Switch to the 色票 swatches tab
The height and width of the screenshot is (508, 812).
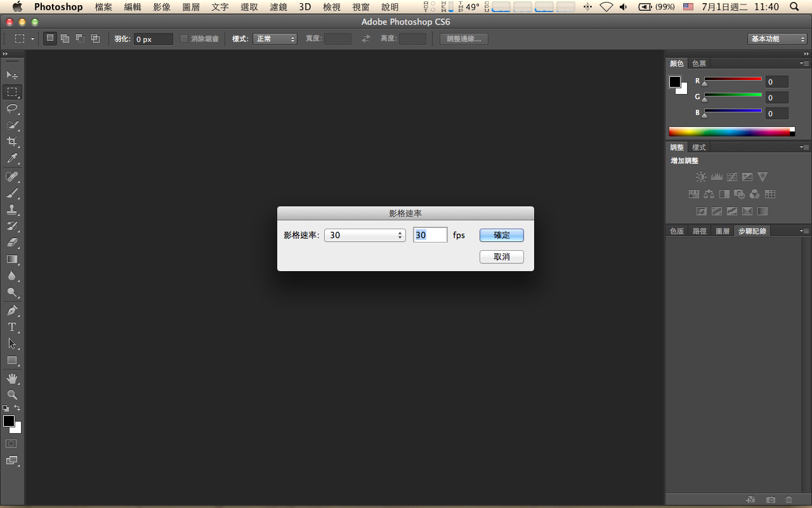click(699, 63)
